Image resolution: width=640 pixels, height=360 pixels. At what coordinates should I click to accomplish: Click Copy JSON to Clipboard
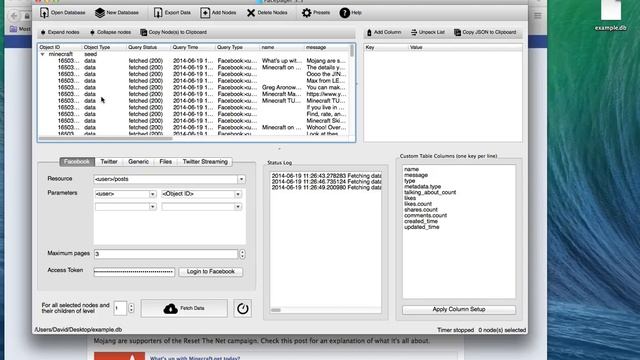[x=485, y=32]
